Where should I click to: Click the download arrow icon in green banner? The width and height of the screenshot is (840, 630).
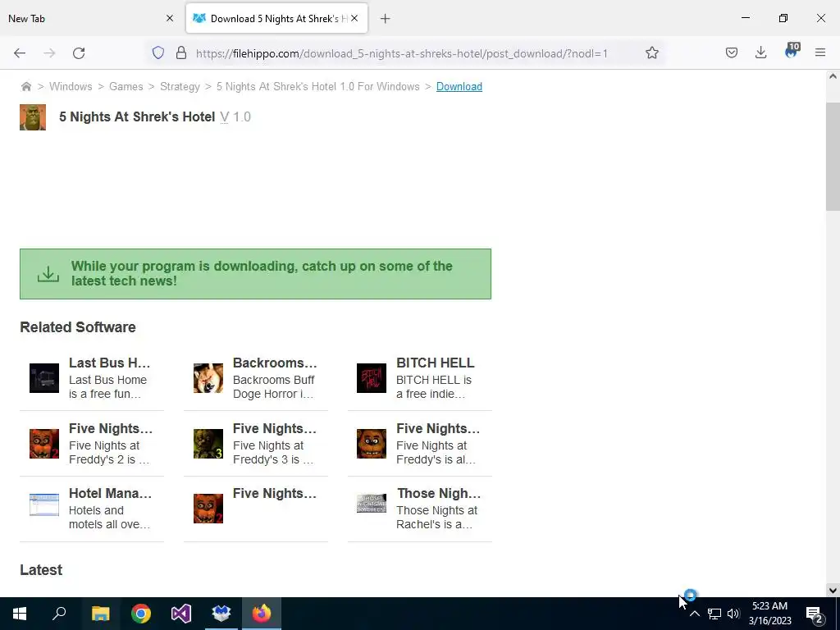pos(48,274)
